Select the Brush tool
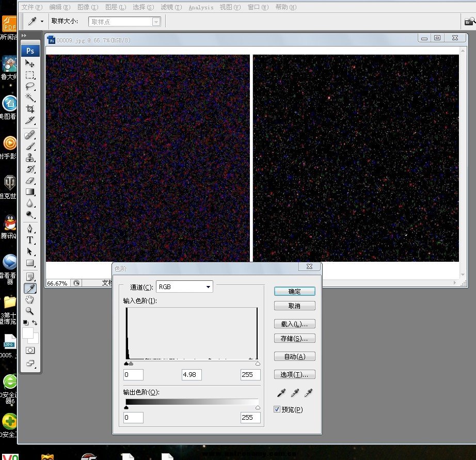Screen dimensions: 476x460 coord(30,146)
